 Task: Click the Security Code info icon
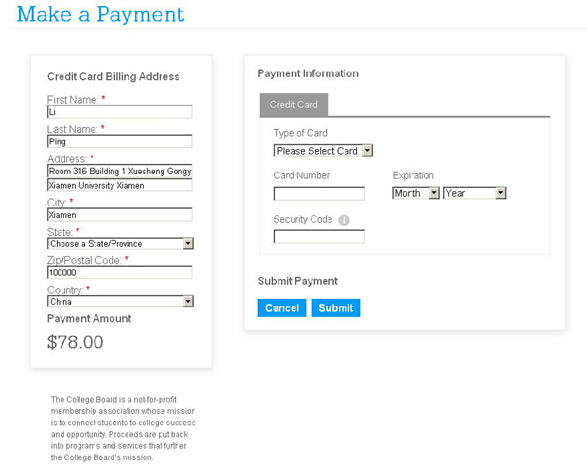click(x=344, y=220)
